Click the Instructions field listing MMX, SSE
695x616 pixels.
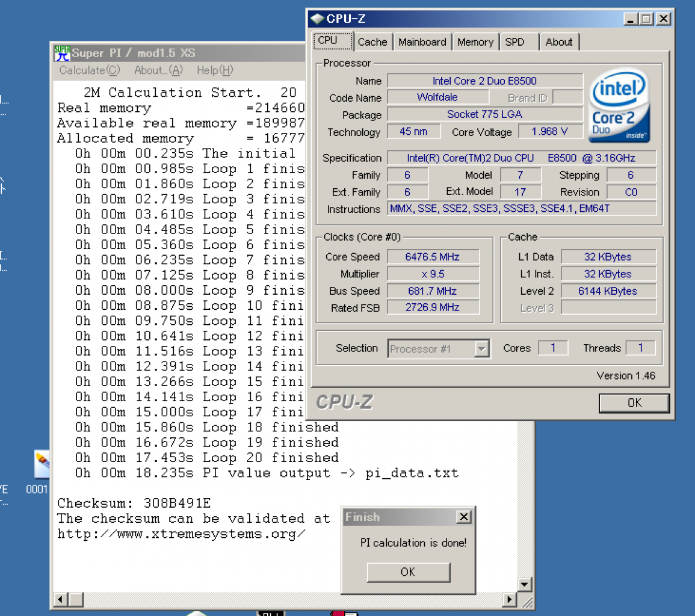pos(521,209)
